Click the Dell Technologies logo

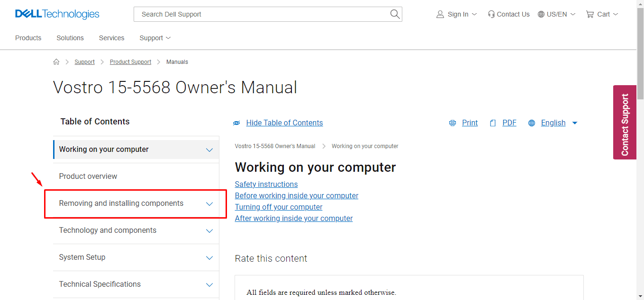click(x=56, y=14)
